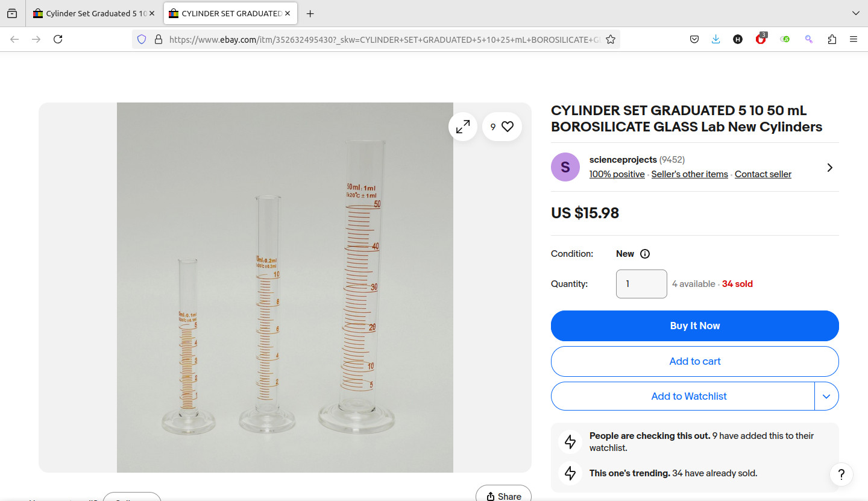Close the first Cylinder Set Graduated tab

coord(152,13)
